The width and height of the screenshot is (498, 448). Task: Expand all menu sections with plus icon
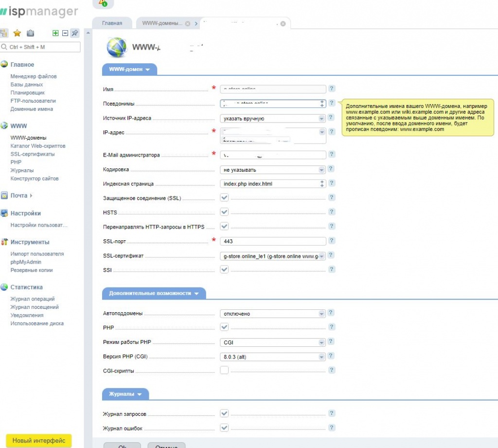(x=55, y=33)
